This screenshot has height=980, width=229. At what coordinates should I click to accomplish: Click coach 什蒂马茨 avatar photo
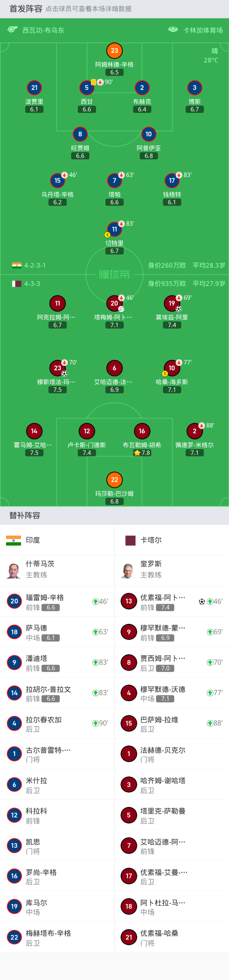coord(14,570)
